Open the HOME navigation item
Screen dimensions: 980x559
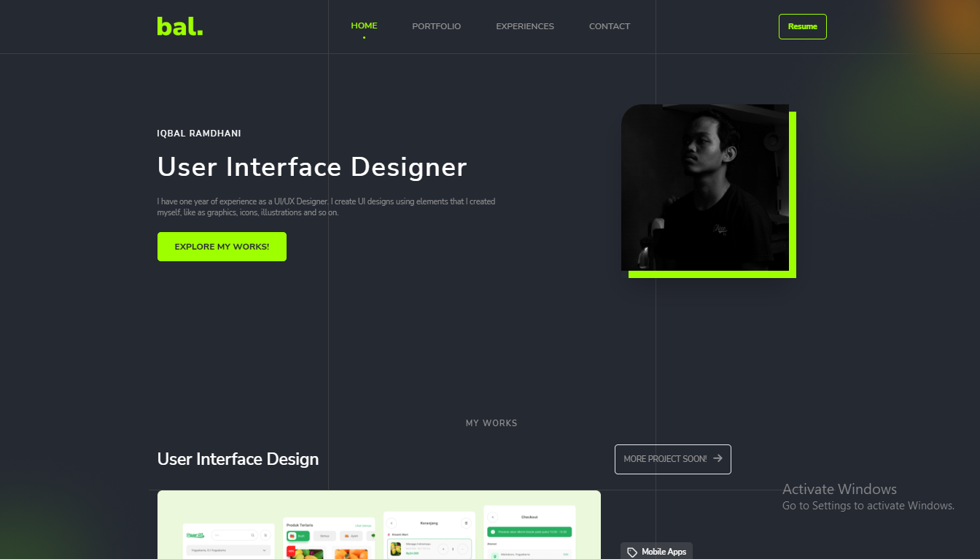click(x=364, y=26)
